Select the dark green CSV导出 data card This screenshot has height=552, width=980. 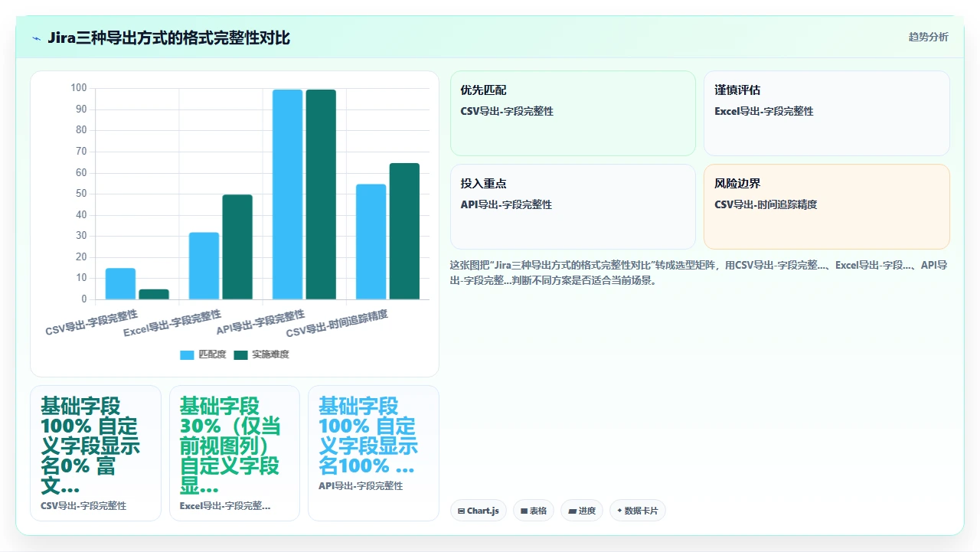(x=96, y=453)
